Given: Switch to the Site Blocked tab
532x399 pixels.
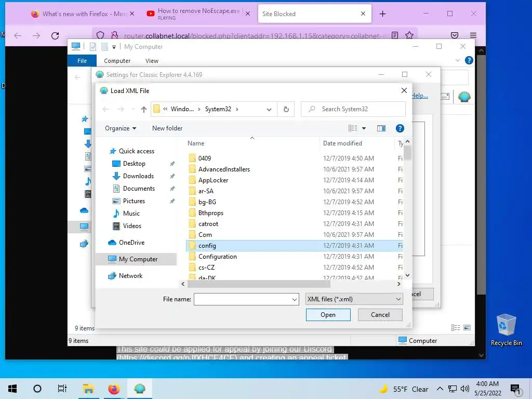Looking at the screenshot, I should tap(314, 14).
